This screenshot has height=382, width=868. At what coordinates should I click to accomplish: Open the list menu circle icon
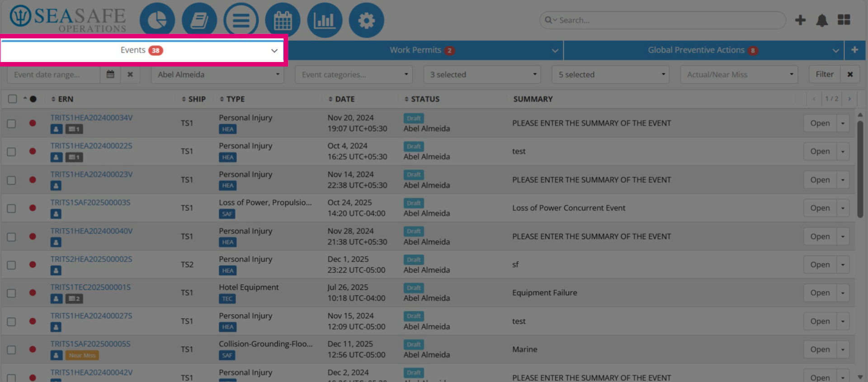coord(241,20)
